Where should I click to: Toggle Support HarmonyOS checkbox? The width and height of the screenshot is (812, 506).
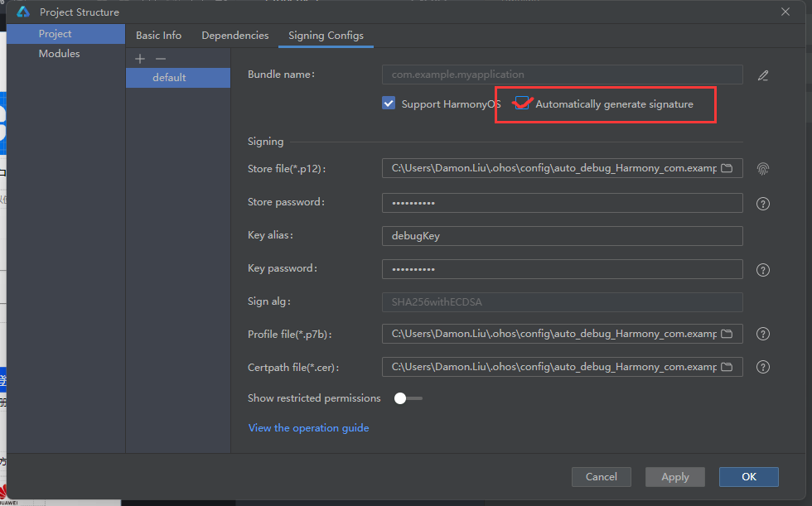click(389, 104)
